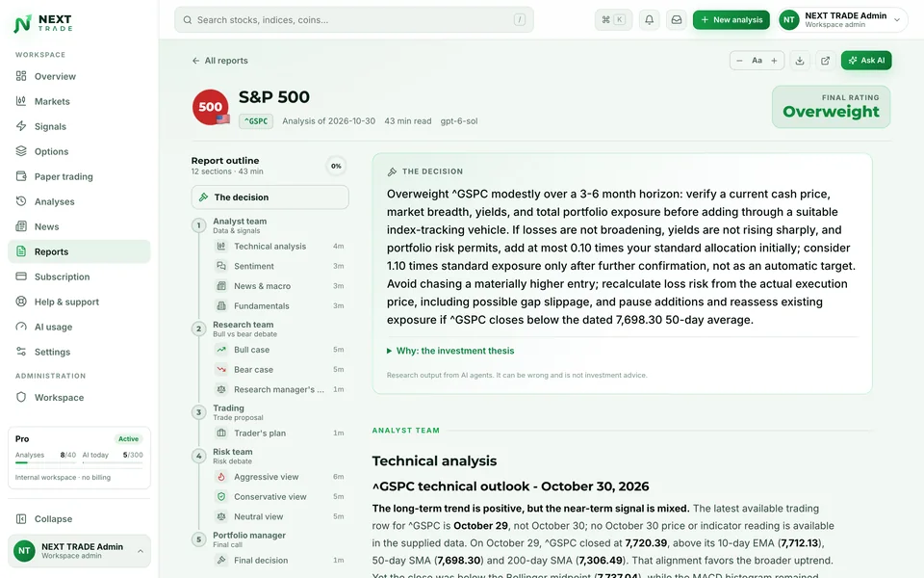The height and width of the screenshot is (578, 924).
Task: Expand the bottom sidebar user profile menu
Action: (79, 551)
